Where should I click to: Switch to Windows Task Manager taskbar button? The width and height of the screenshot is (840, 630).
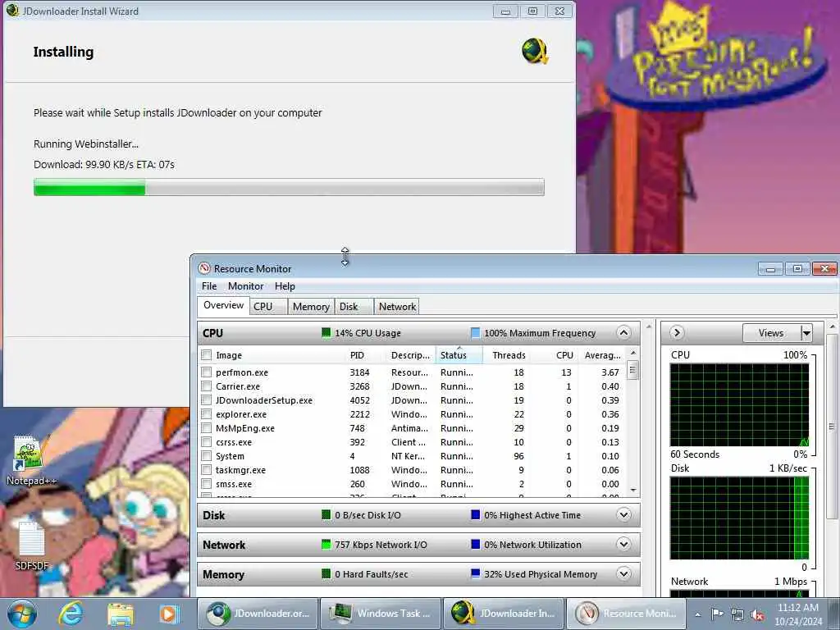tap(381, 614)
